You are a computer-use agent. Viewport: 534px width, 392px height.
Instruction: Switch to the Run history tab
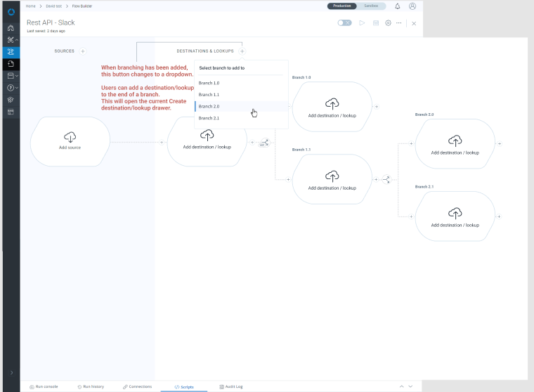pos(91,386)
